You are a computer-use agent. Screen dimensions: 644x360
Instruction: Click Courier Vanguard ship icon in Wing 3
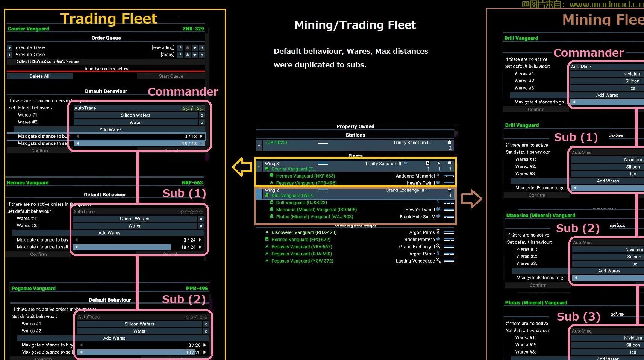267,169
